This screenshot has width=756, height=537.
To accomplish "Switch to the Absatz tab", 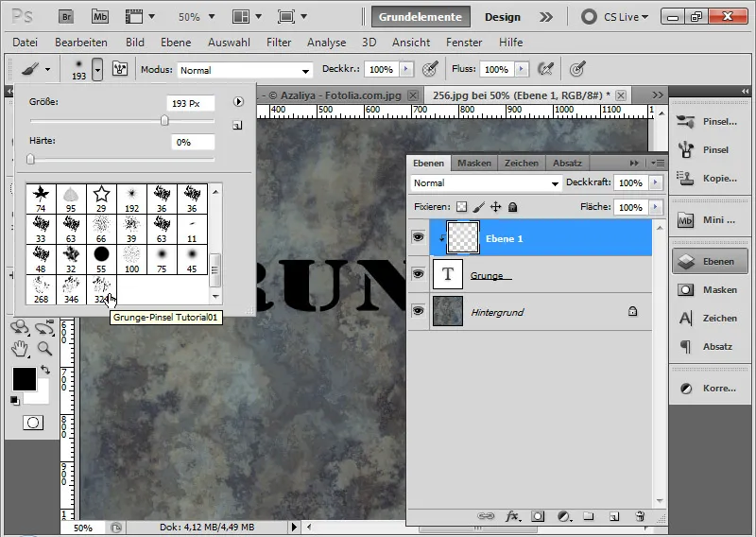I will pyautogui.click(x=567, y=163).
